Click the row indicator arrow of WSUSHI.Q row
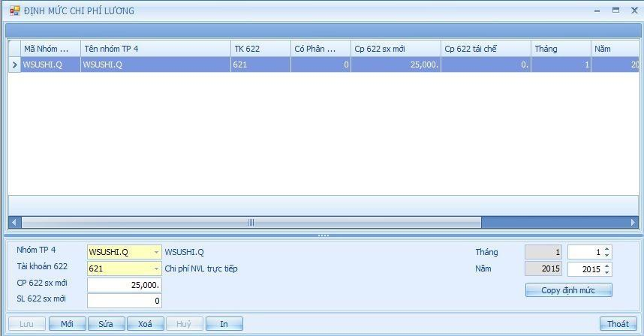The width and height of the screenshot is (644, 336). pyautogui.click(x=15, y=64)
